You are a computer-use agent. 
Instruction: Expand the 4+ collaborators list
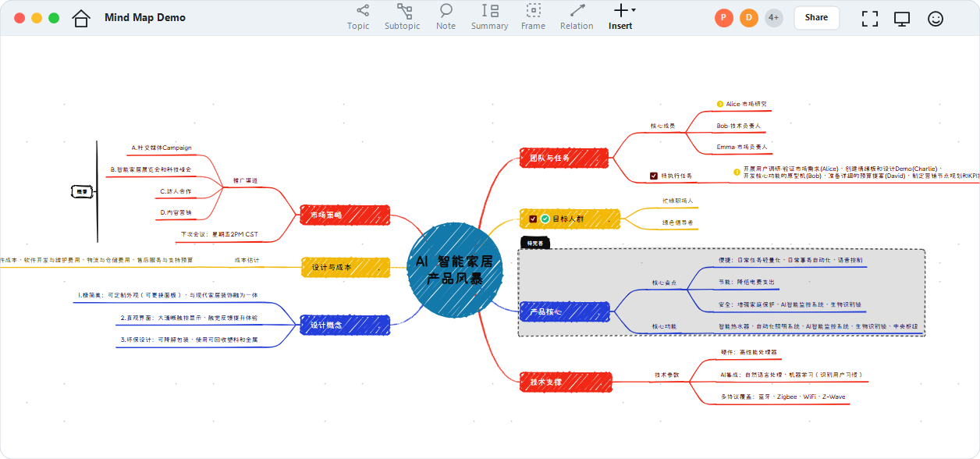point(773,18)
